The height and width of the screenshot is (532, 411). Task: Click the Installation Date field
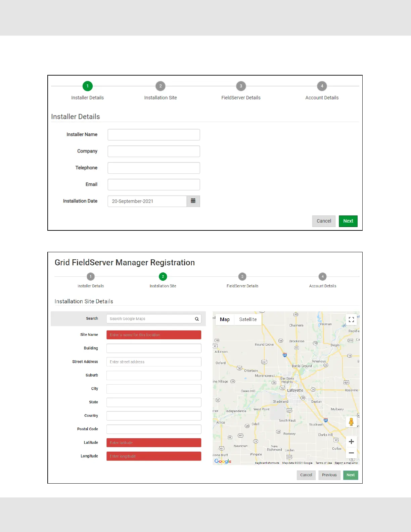(x=147, y=201)
